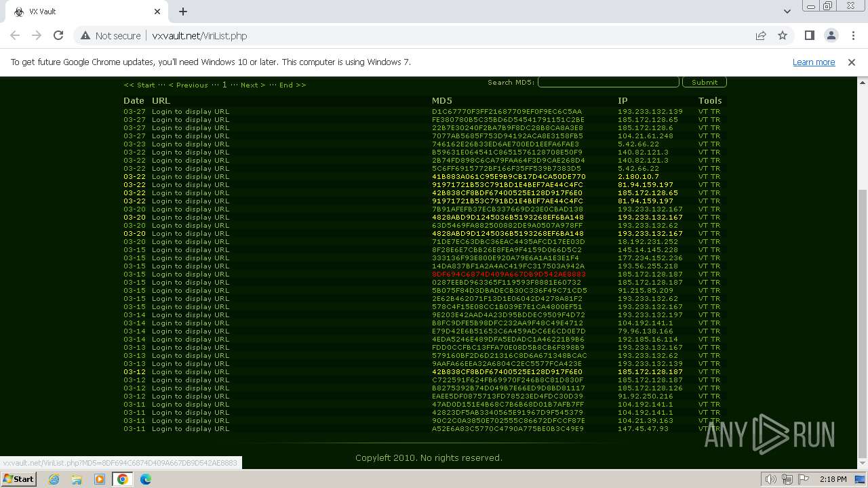Open File Explorer from taskbar

[77, 479]
